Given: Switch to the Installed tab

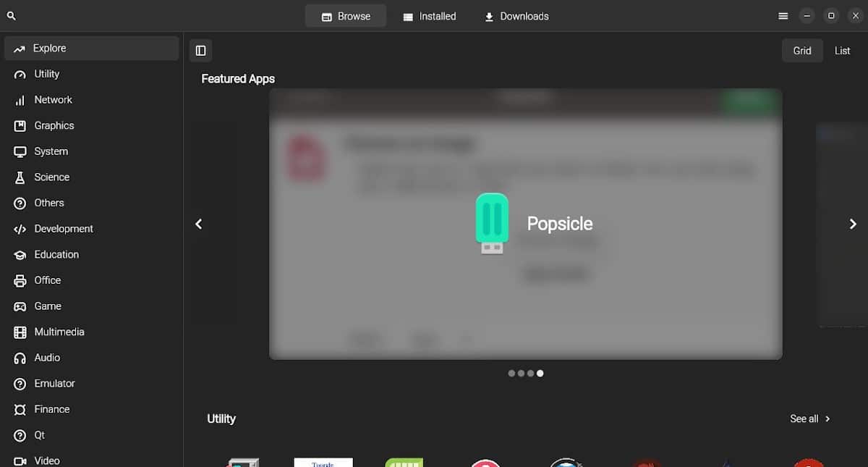Looking at the screenshot, I should [430, 15].
